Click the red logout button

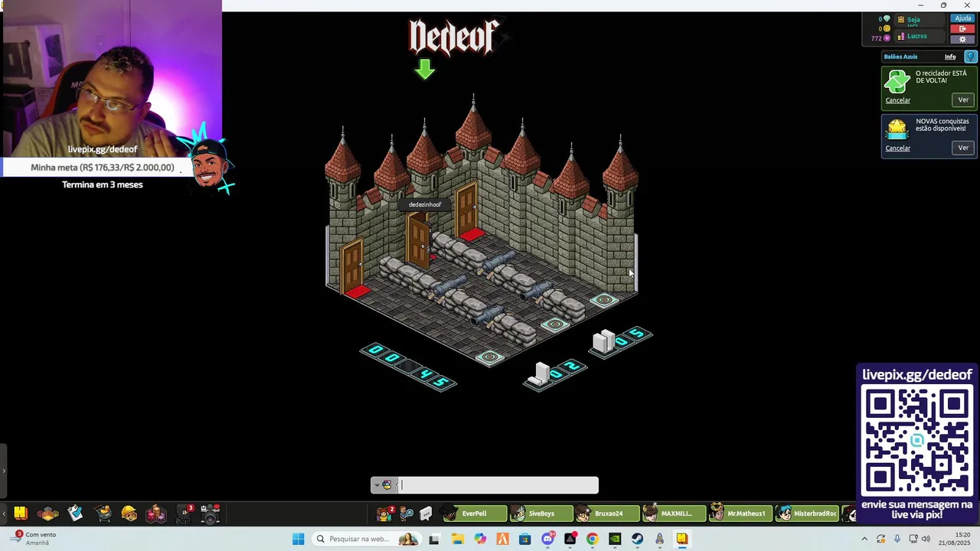(x=962, y=29)
